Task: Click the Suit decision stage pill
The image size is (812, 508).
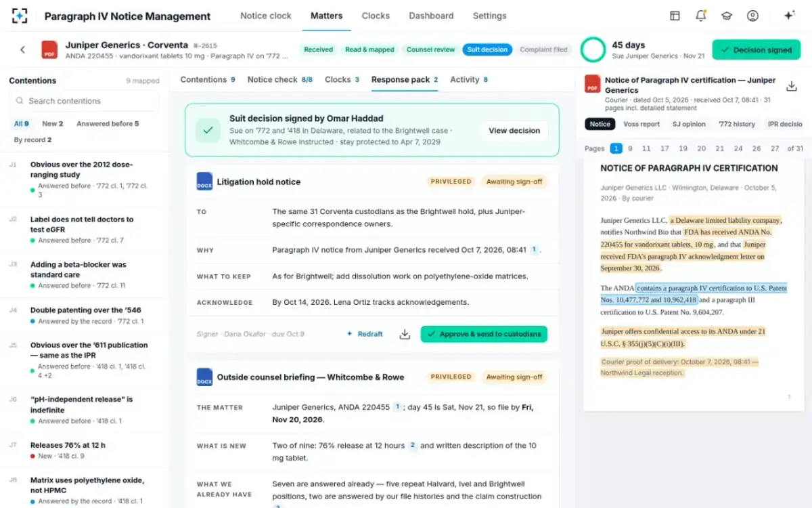Action: [x=487, y=49]
